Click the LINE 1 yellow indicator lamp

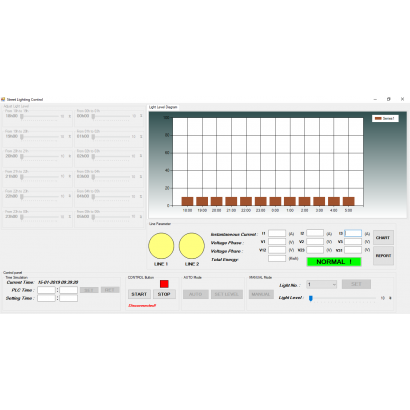tap(161, 246)
